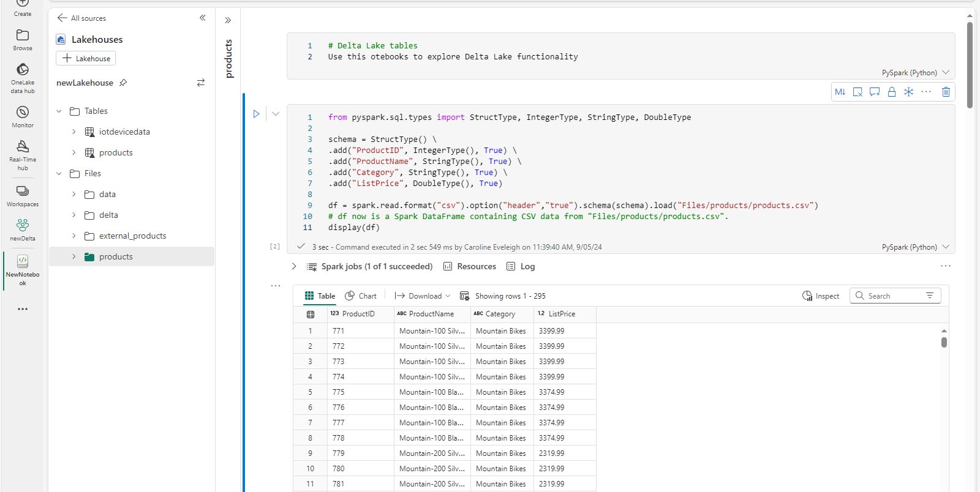
Task: Lock the code cell
Action: pos(892,92)
